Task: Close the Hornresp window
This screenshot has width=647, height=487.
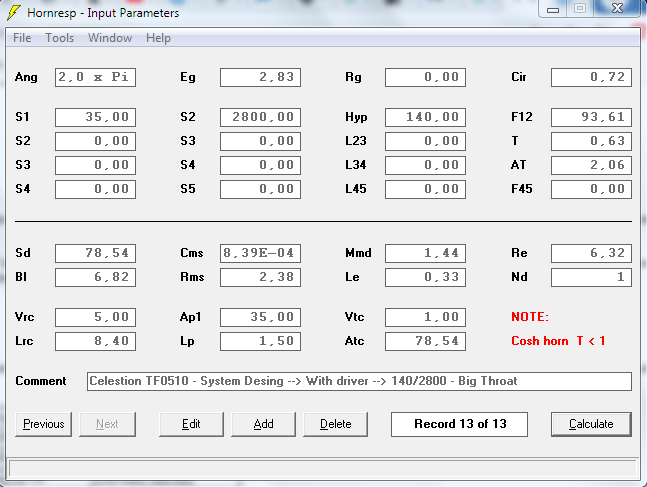Action: point(617,8)
